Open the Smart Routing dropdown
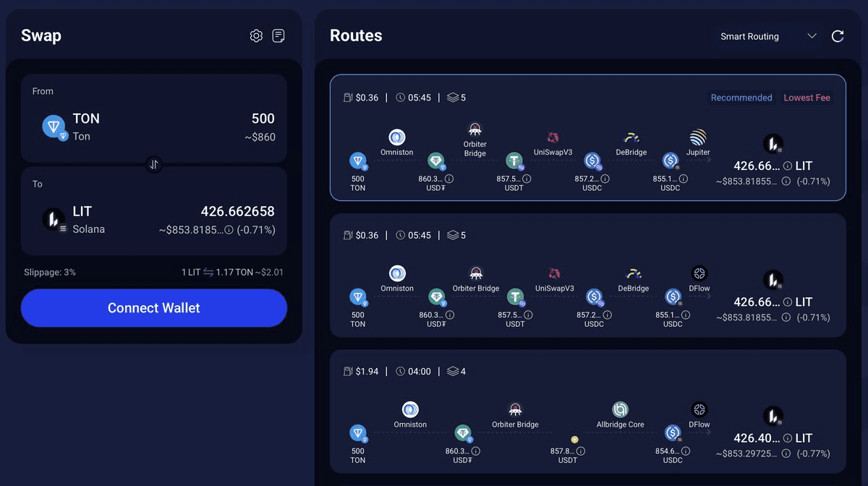 click(x=767, y=36)
